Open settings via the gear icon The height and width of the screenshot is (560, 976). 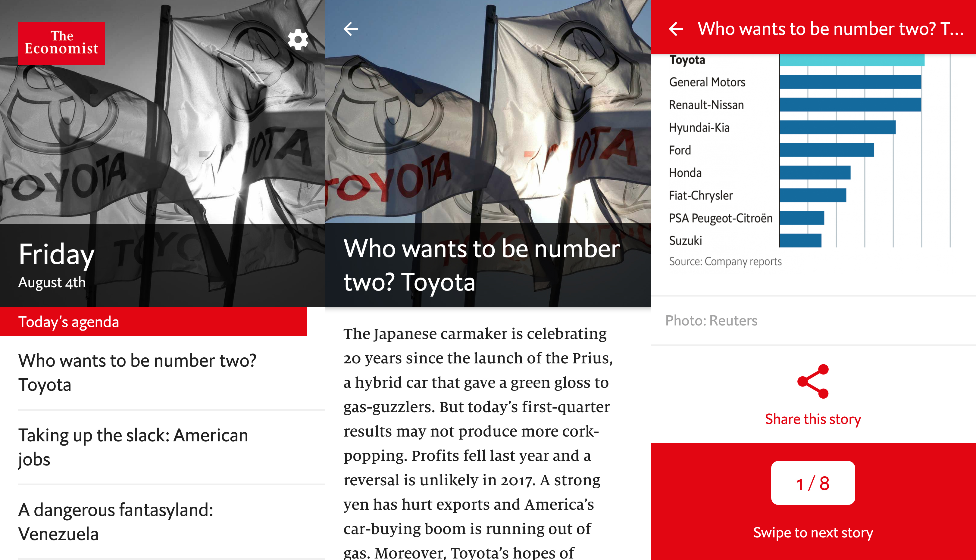[x=298, y=40]
